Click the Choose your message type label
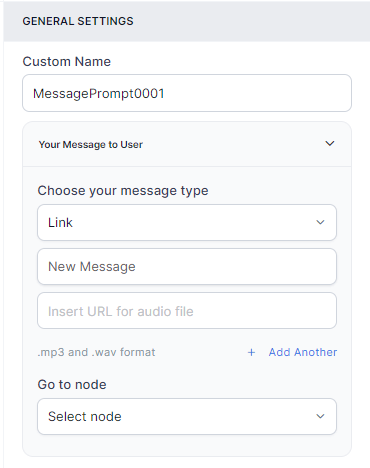 (x=123, y=191)
